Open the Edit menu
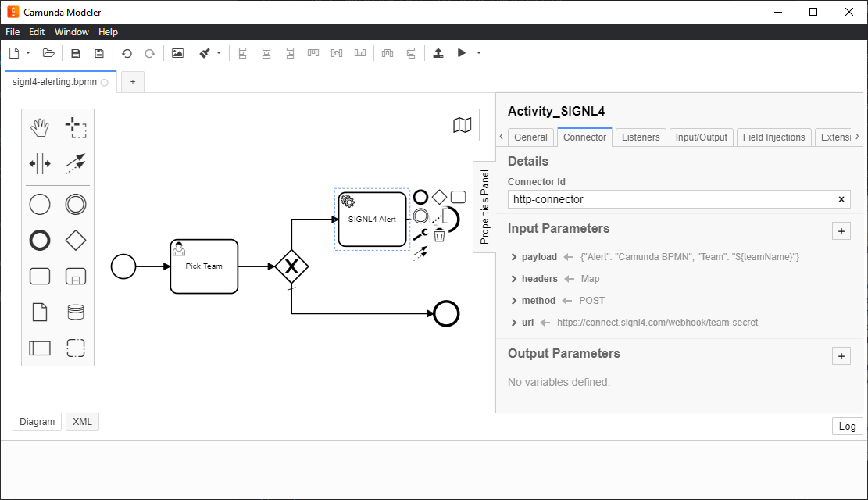The image size is (868, 500). (x=37, y=32)
